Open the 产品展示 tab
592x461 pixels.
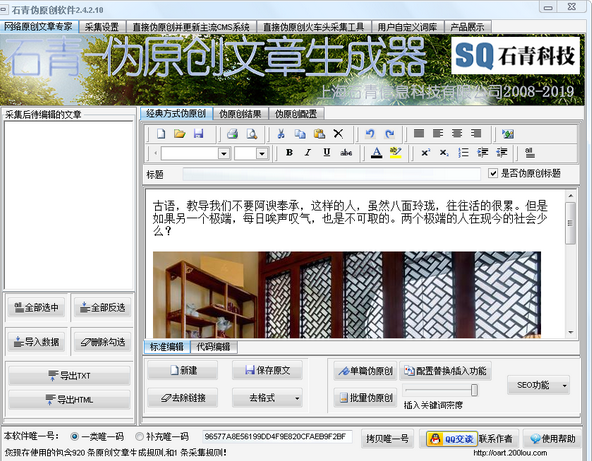(x=467, y=27)
